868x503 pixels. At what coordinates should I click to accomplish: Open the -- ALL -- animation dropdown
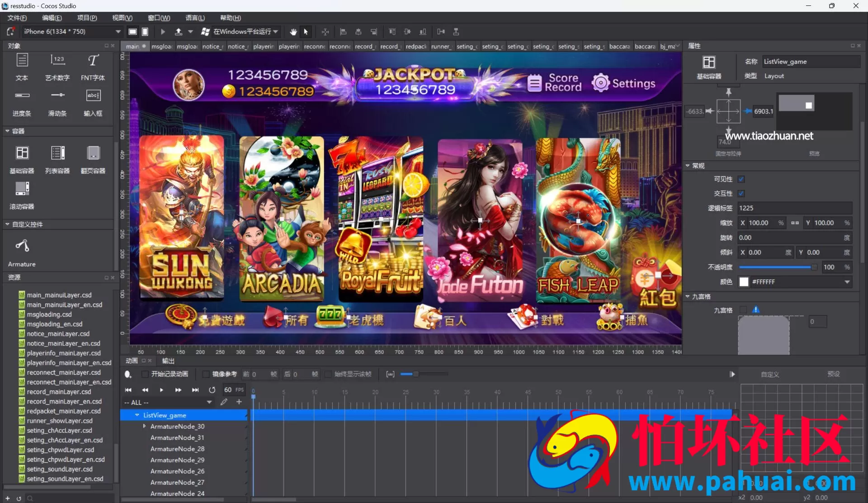point(168,402)
